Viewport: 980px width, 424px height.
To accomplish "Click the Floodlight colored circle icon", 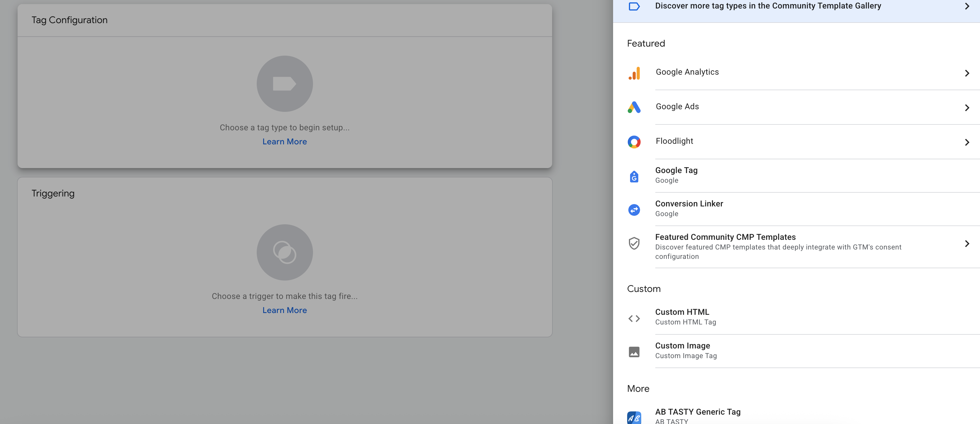I will point(634,142).
